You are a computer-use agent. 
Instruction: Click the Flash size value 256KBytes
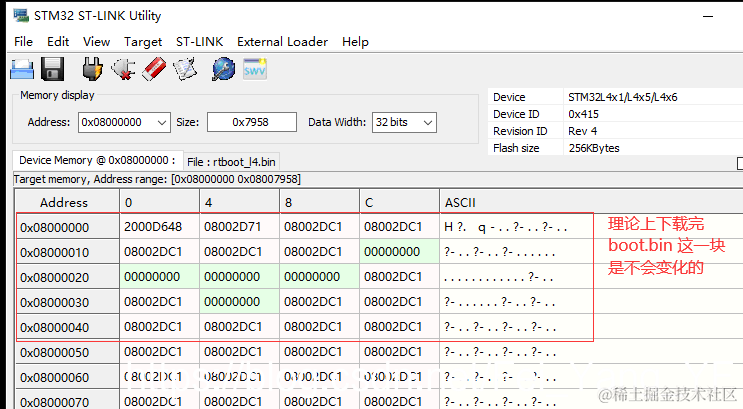click(x=594, y=148)
